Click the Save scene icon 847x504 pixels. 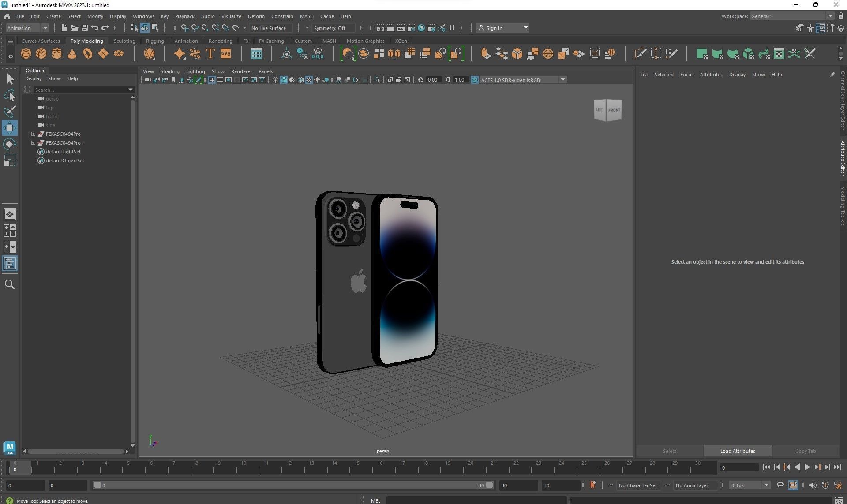pos(85,28)
